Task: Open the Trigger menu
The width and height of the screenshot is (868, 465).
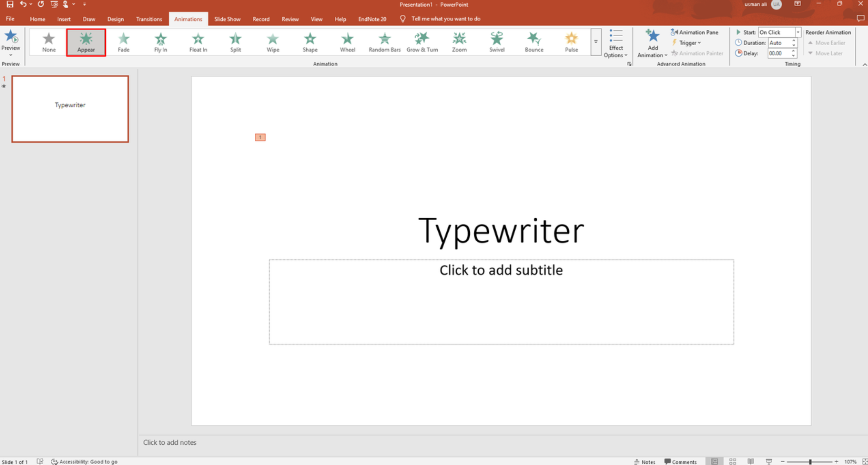Action: click(x=687, y=43)
